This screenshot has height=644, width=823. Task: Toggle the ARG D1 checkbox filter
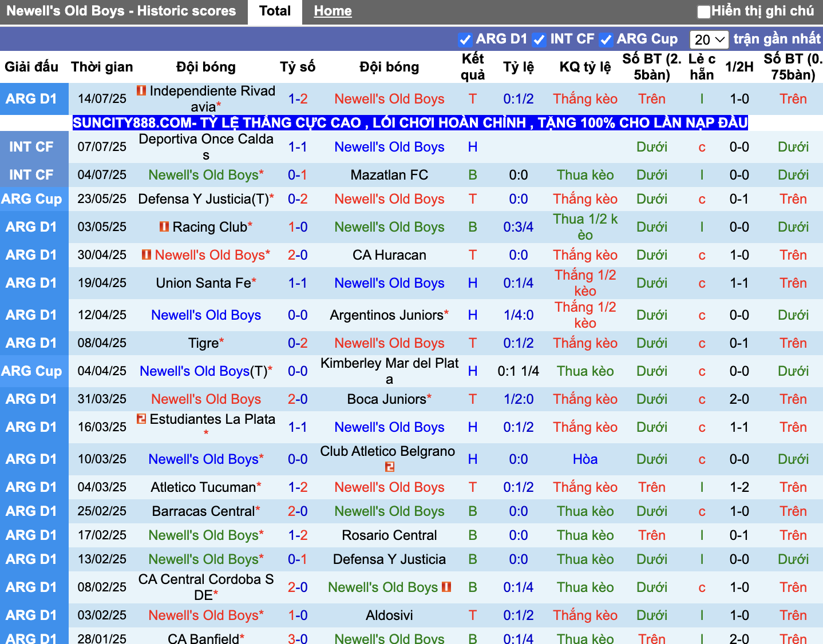[x=465, y=39]
